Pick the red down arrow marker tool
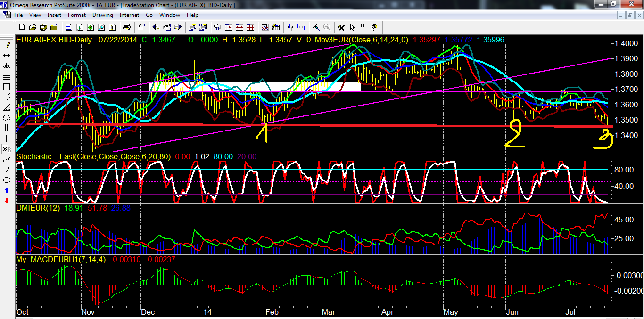Image resolution: width=644 pixels, height=319 pixels. 7,201
